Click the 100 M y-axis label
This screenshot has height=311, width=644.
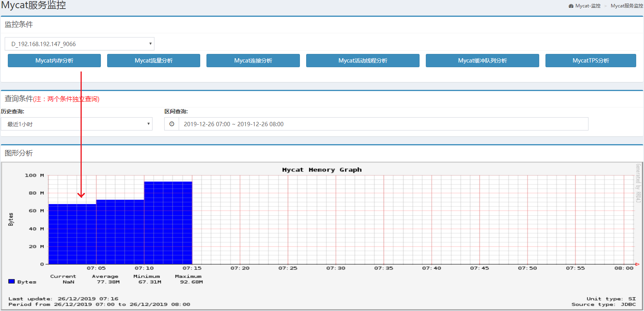pyautogui.click(x=34, y=175)
